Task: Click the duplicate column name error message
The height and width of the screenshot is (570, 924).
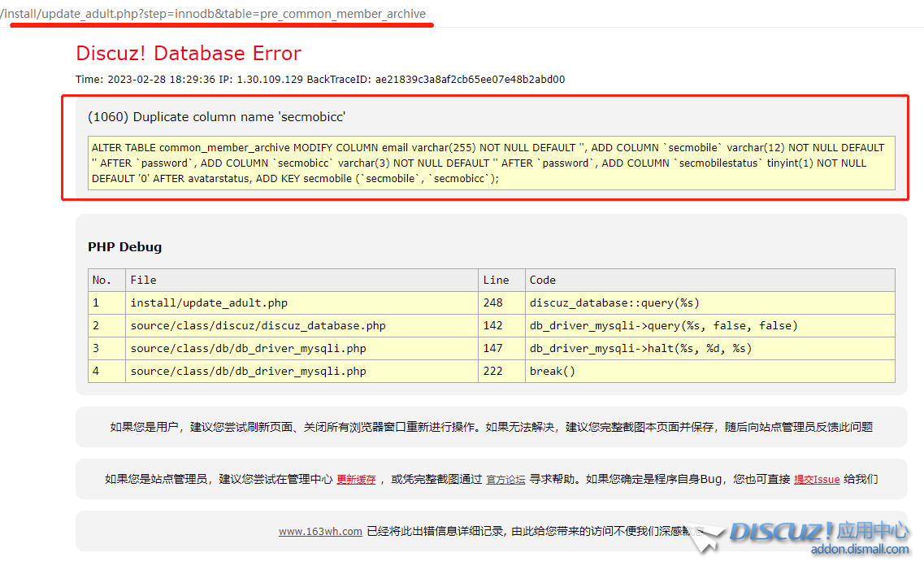Action: 216,117
